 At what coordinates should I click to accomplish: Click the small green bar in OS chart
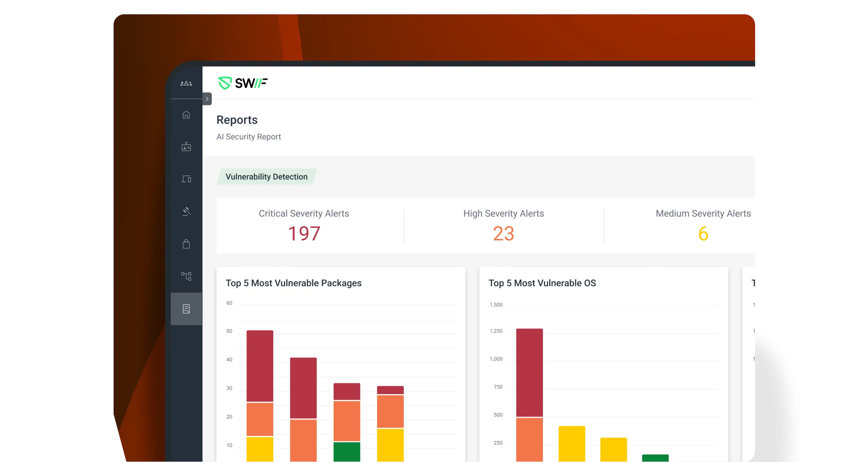pos(655,458)
